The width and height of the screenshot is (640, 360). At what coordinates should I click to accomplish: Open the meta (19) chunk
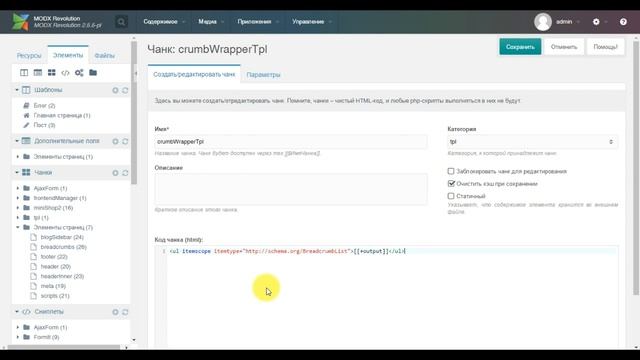[x=53, y=286]
